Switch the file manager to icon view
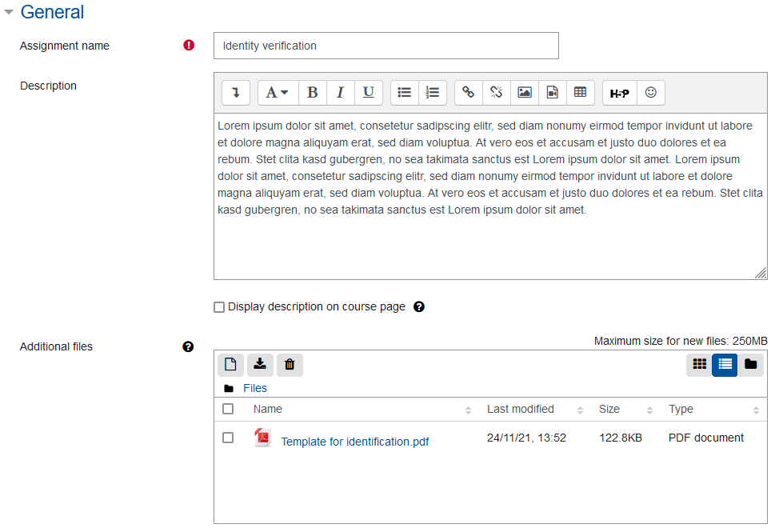Viewport: 775px width, 532px height. coord(699,364)
